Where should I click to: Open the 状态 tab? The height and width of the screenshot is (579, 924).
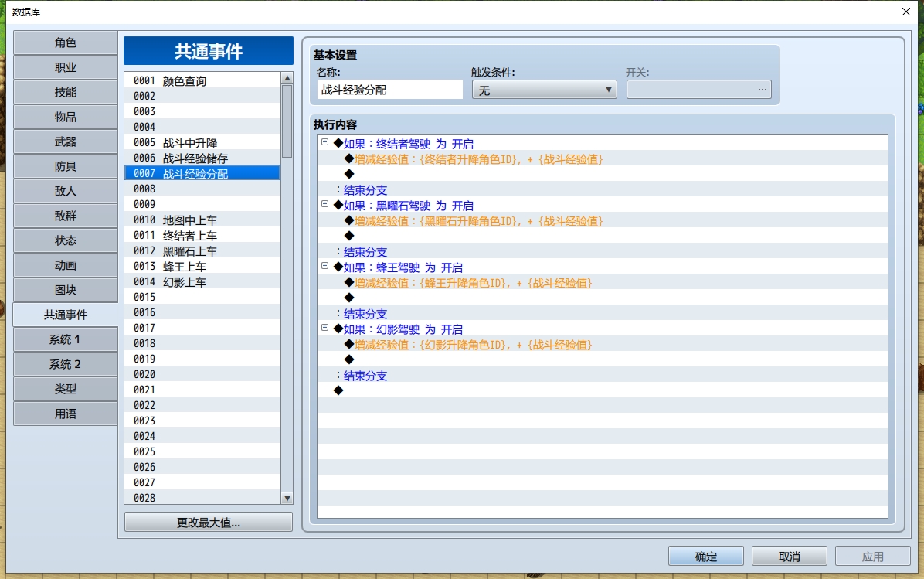pos(66,240)
